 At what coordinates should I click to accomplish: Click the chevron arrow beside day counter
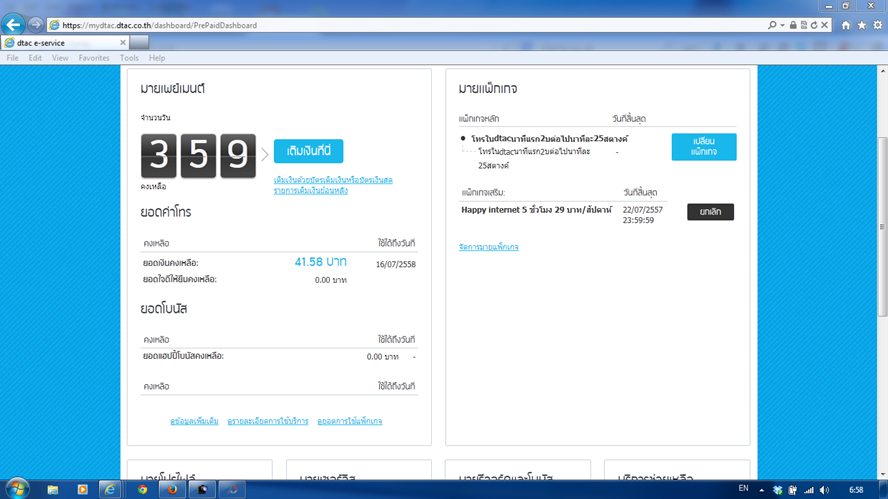tap(264, 154)
